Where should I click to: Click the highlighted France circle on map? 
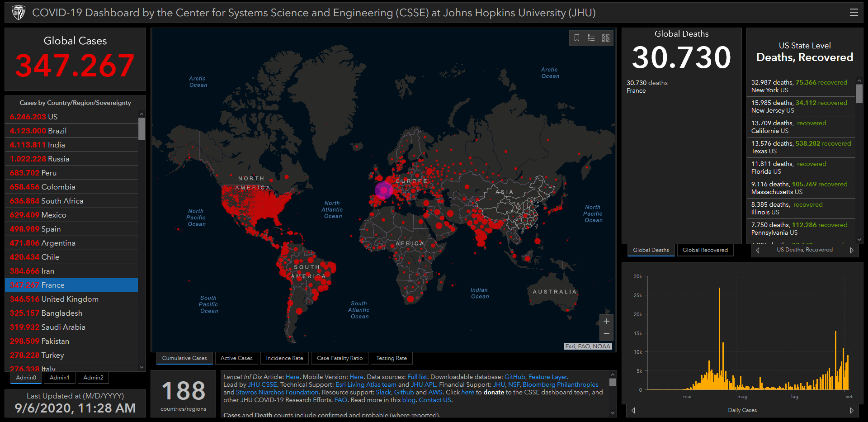384,190
